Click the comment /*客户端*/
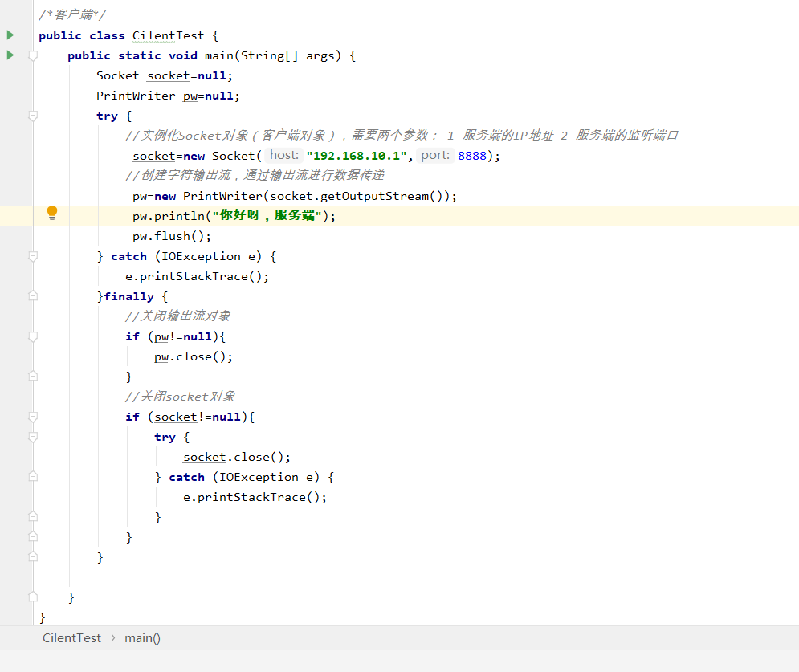This screenshot has height=672, width=799. click(71, 14)
